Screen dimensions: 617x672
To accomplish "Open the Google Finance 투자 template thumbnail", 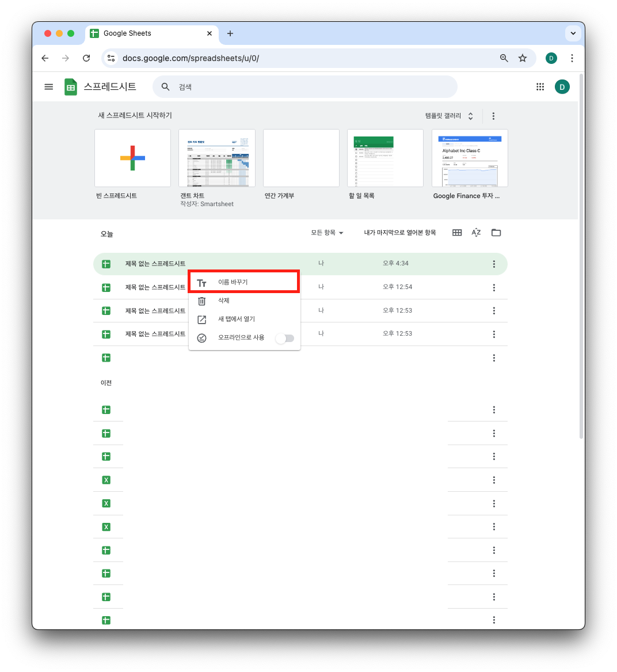I will (x=470, y=158).
